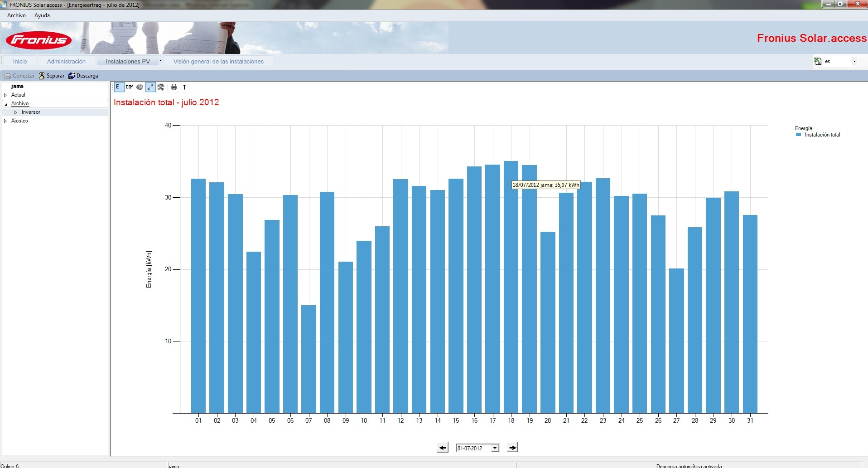Screen dimensions: 868x468
Task: Open Visión general de las instalaciones
Action: (218, 61)
